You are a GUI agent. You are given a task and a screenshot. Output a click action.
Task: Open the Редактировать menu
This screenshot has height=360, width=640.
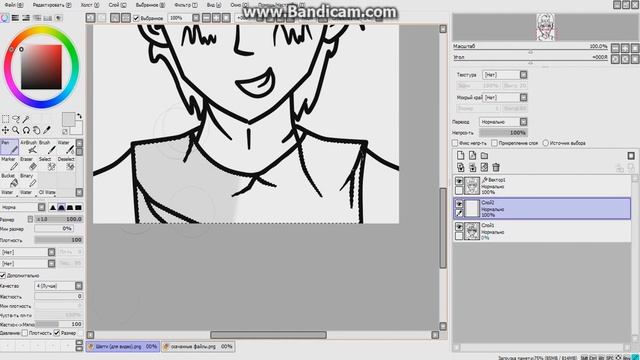pyautogui.click(x=51, y=5)
